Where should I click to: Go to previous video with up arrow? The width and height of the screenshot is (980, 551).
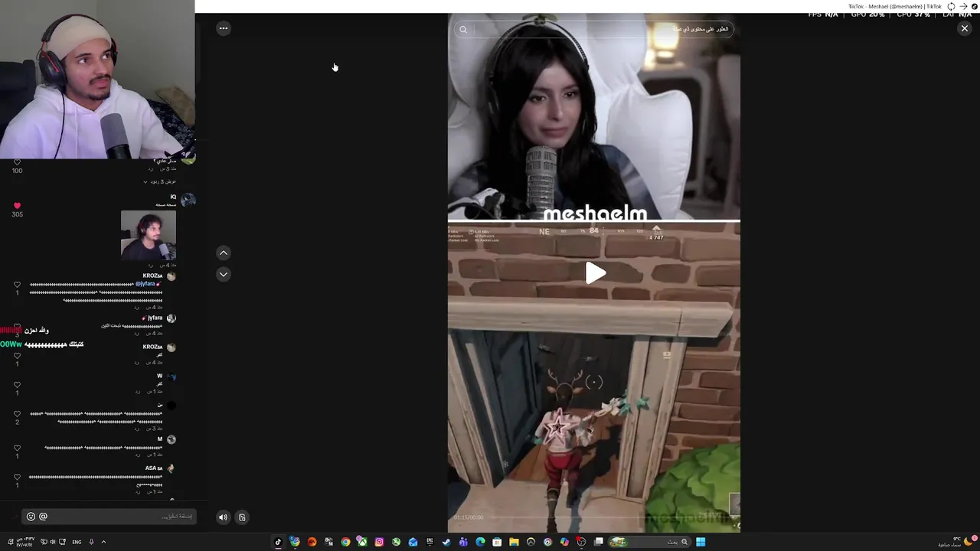(x=224, y=253)
